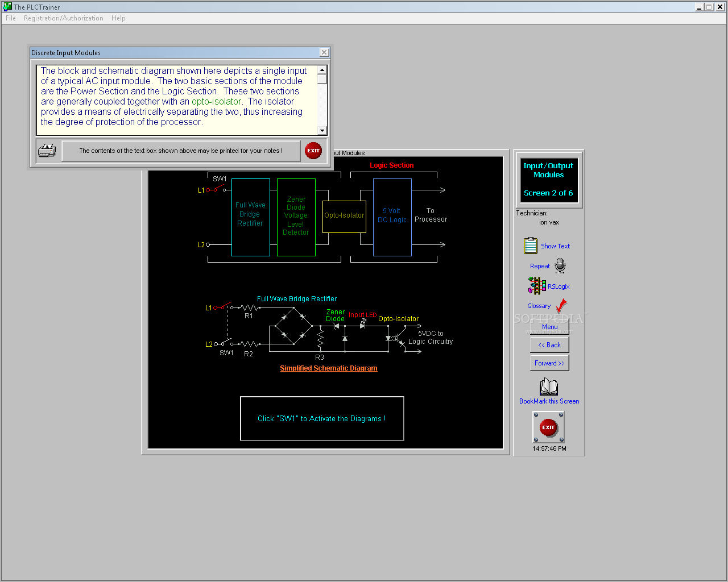Click the 14:57:46 PM clock text
This screenshot has height=582, width=728.
[549, 448]
